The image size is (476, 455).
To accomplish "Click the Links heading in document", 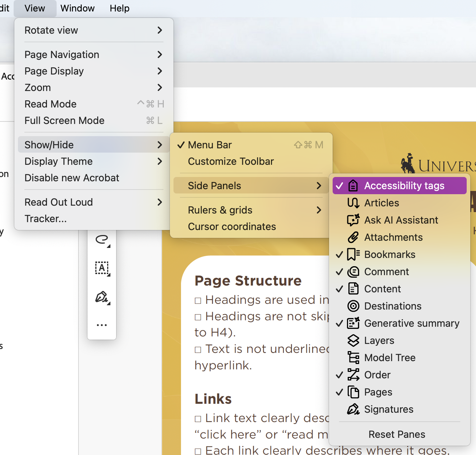I will pos(213,399).
